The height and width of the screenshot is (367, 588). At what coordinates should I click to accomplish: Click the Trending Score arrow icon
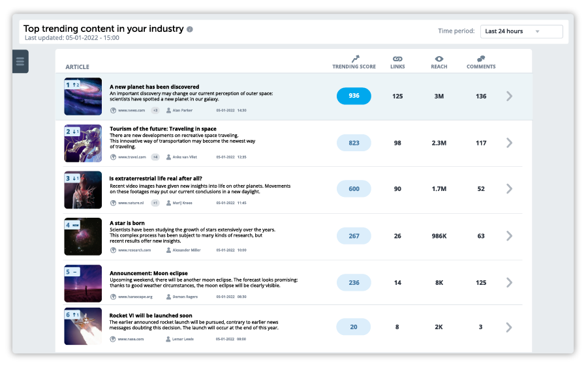[354, 59]
